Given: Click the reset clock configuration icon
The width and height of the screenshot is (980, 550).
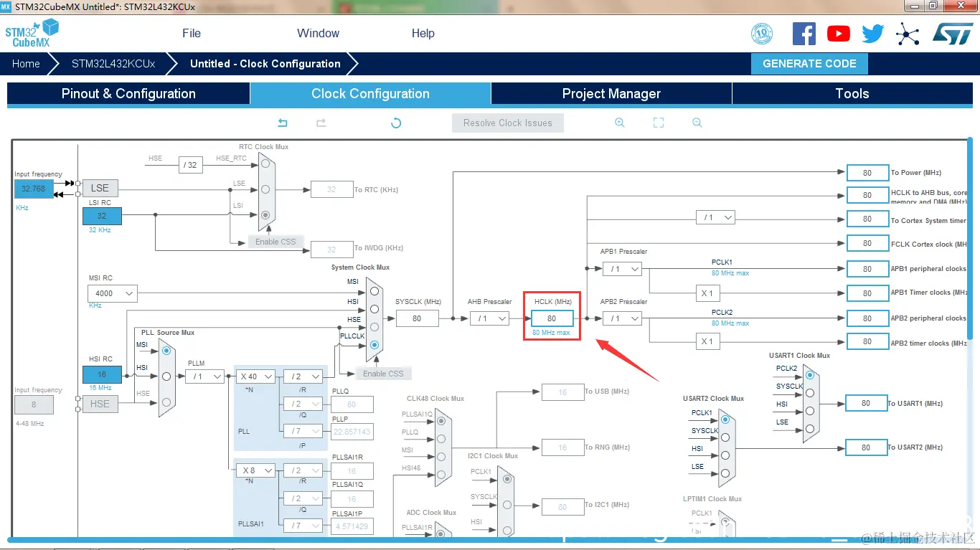Looking at the screenshot, I should tap(396, 123).
